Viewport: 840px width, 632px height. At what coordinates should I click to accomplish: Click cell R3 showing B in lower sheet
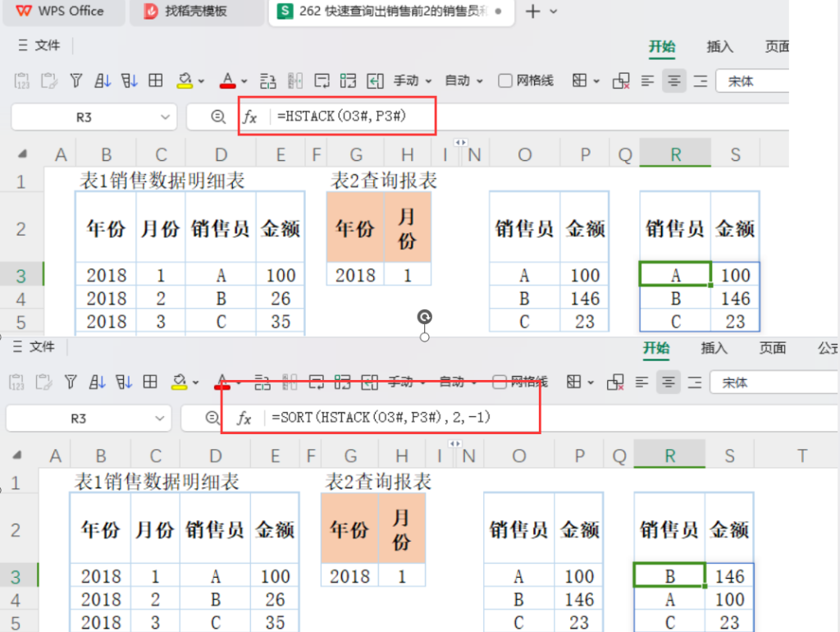point(669,575)
